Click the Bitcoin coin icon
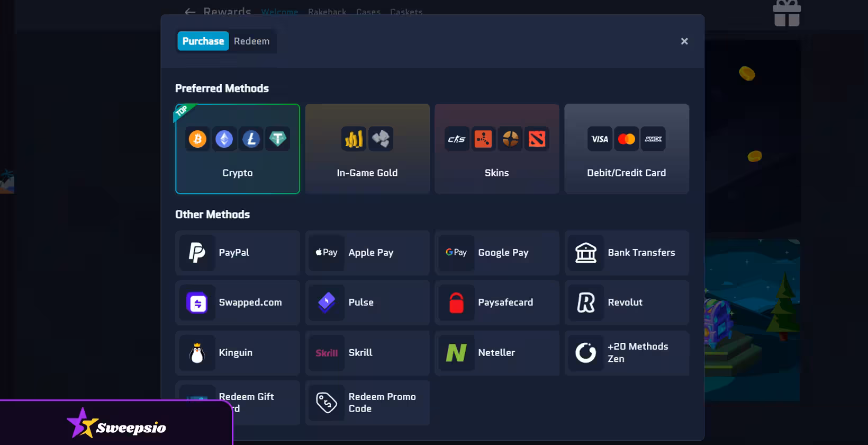Screen dimensions: 868x445 198,139
